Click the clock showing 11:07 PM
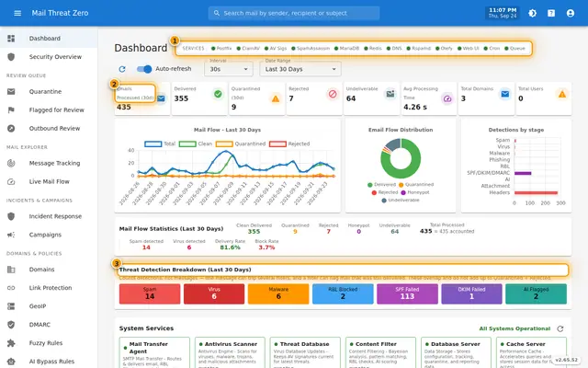Image resolution: width=588 pixels, height=368 pixels. click(503, 13)
